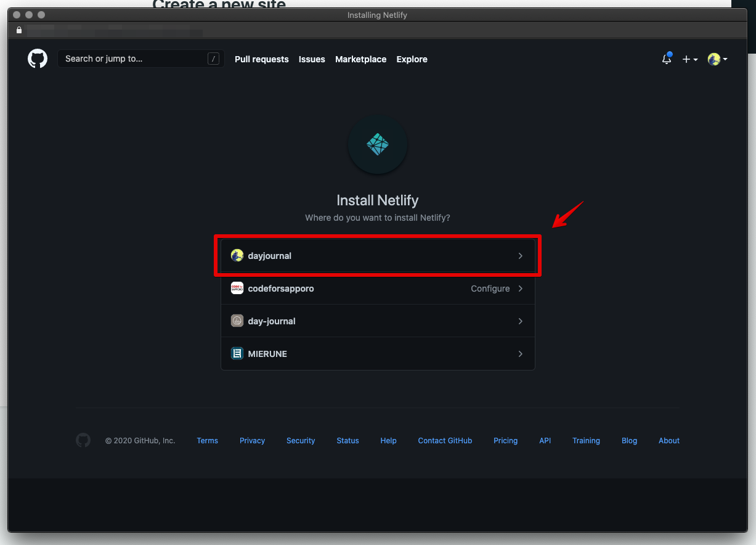Open Explore in the header
Screen dimensions: 756x545
(412, 59)
